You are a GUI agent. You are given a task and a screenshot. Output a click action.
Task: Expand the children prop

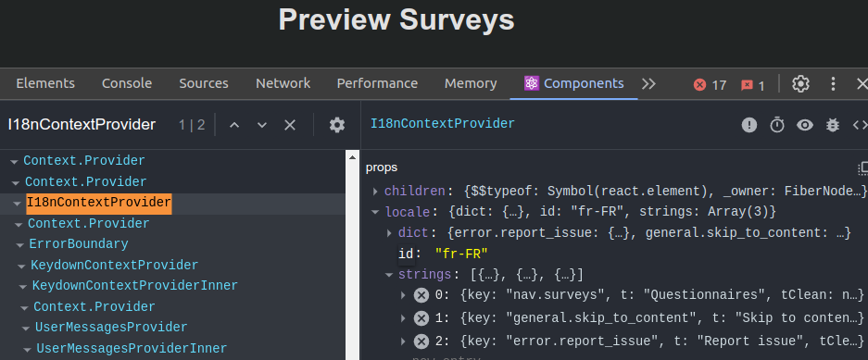pos(375,192)
